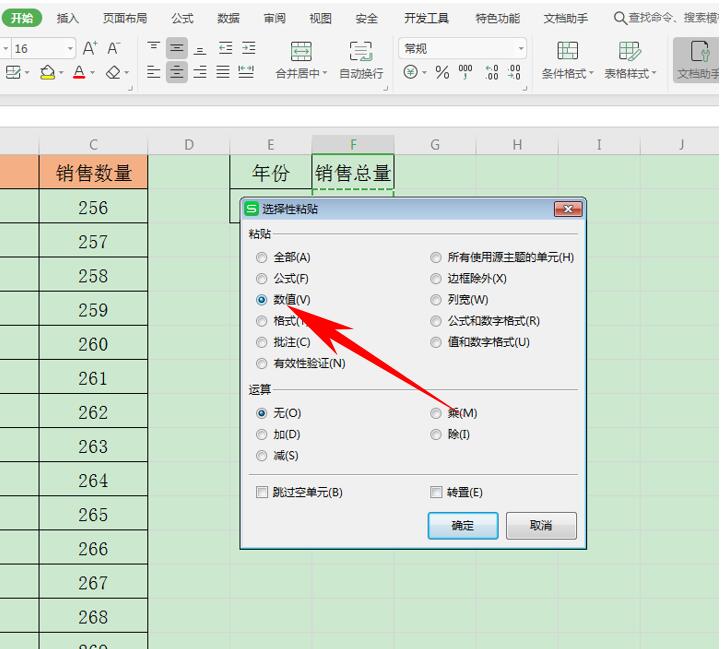Expand the borders dropdown arrow

(27, 73)
